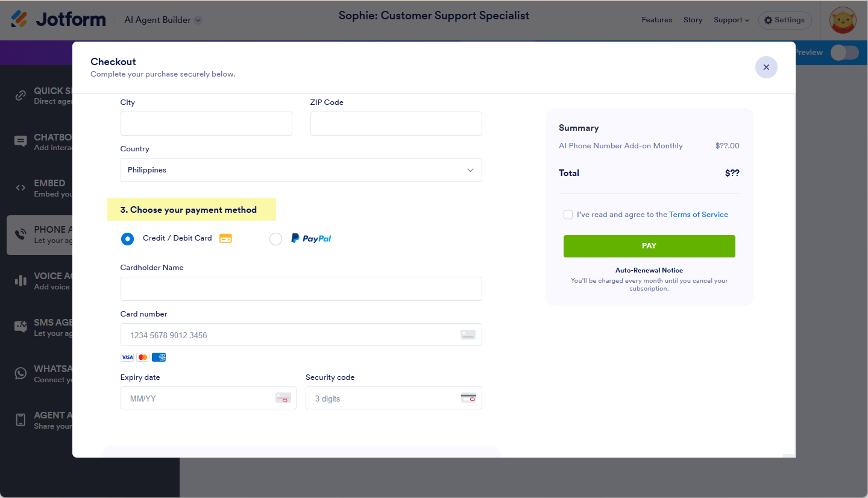
Task: Click the Quick Share link icon
Action: [x=20, y=95]
